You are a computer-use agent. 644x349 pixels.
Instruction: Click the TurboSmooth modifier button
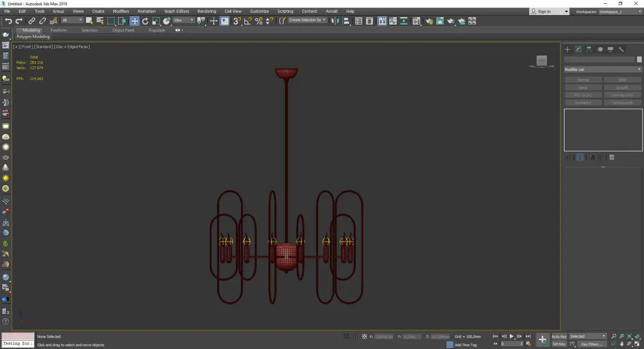(x=623, y=103)
